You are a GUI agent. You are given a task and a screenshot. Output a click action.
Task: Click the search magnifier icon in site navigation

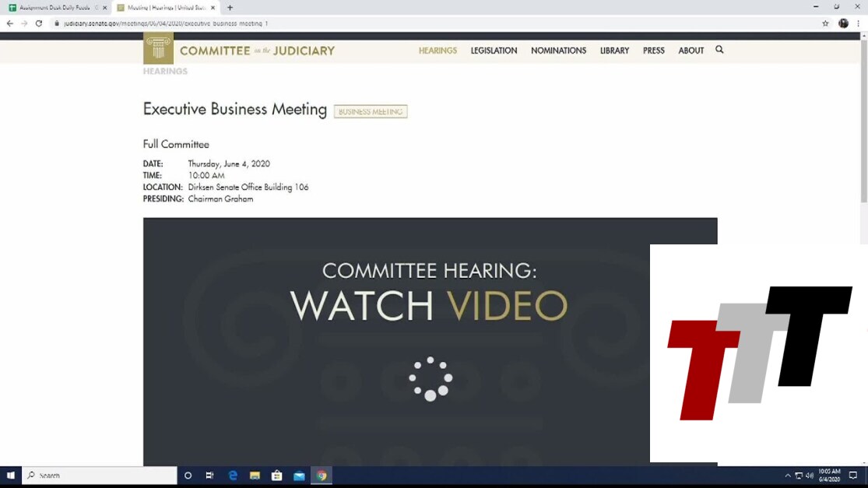click(x=719, y=50)
